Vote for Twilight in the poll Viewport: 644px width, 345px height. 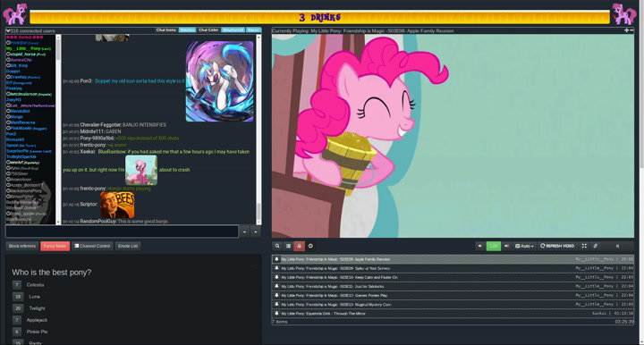pos(18,308)
